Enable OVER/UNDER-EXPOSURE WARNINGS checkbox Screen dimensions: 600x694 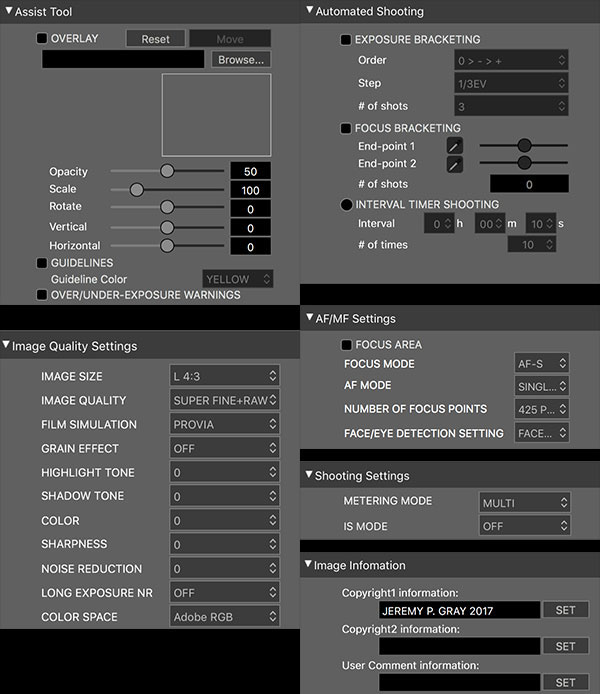(x=42, y=295)
